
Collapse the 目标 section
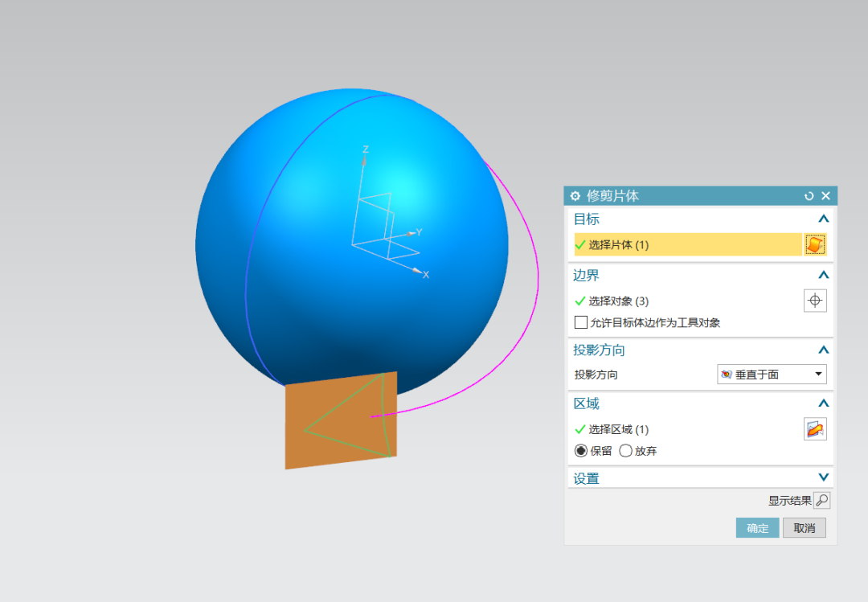(823, 219)
